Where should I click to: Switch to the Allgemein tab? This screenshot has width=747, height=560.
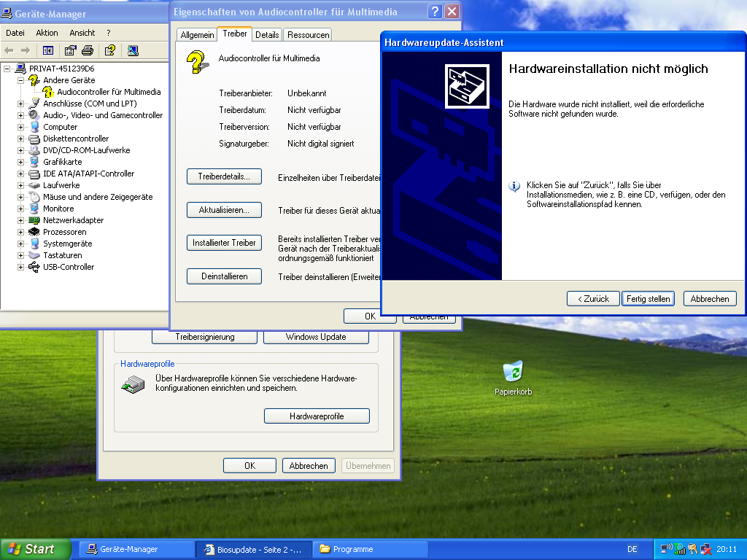coord(197,35)
